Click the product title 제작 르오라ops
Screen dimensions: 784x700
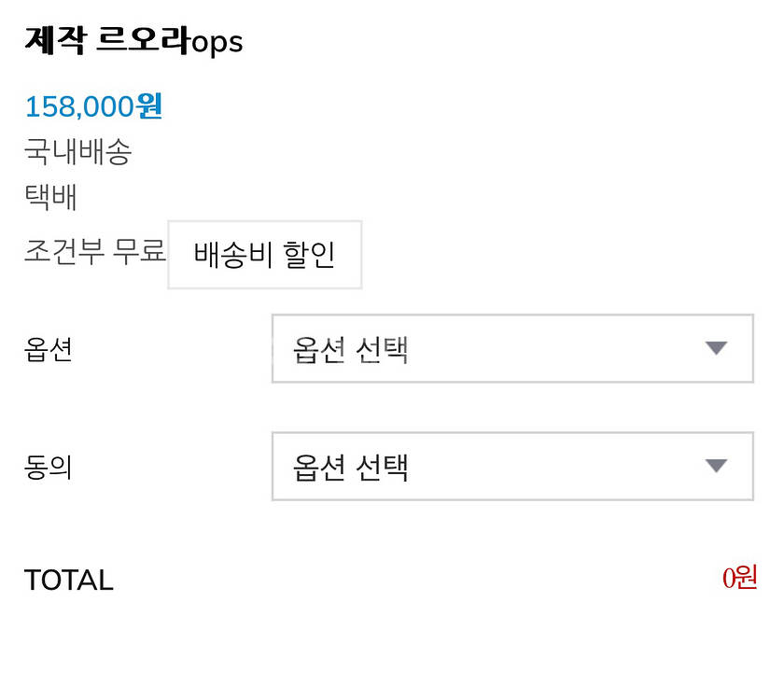[133, 41]
